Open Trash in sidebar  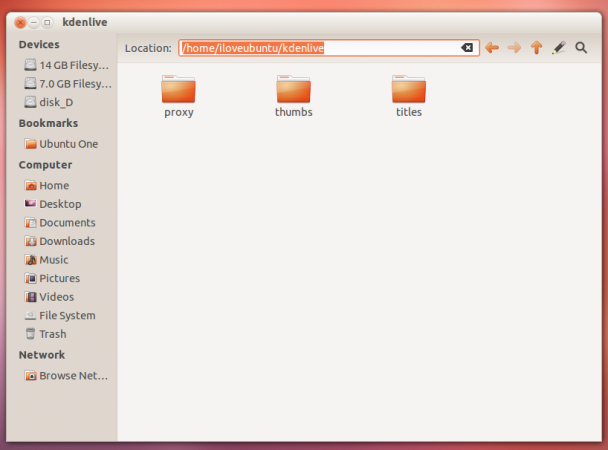coord(45,334)
